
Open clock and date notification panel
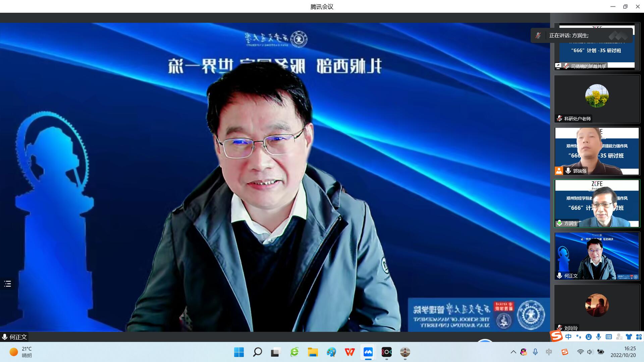623,352
